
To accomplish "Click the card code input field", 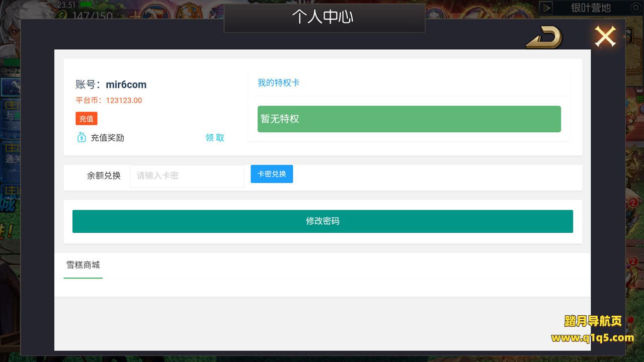I will click(187, 176).
